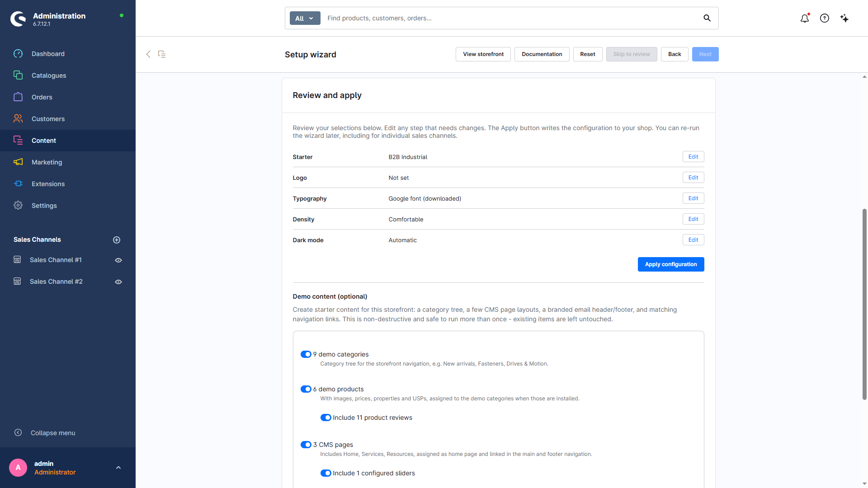
Task: Edit the Dark mode setting
Action: (x=693, y=240)
